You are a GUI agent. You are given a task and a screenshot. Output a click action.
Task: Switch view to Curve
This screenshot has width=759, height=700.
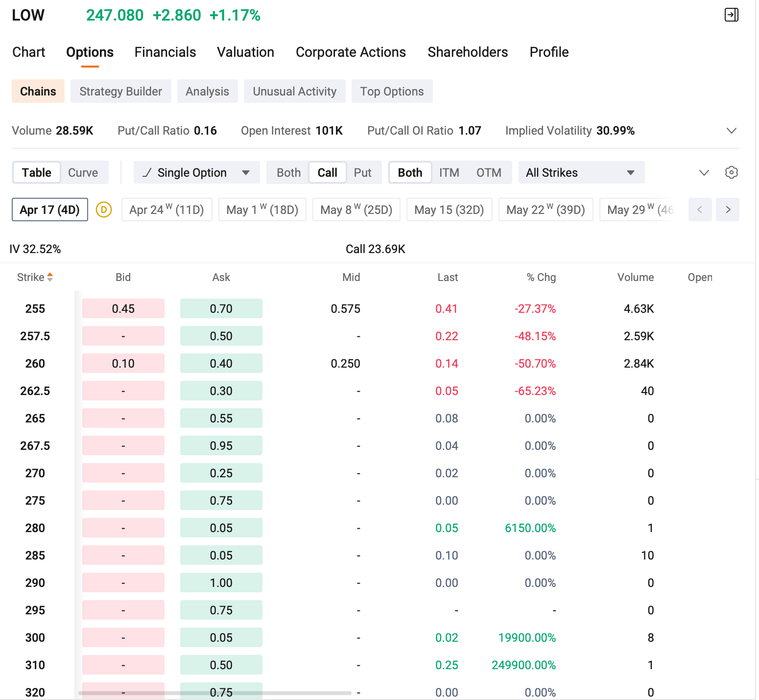pos(83,172)
